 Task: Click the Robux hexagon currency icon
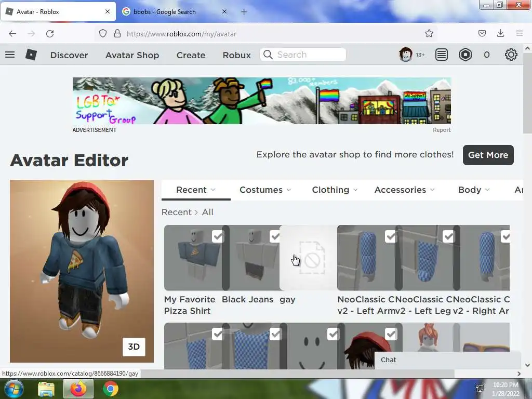click(465, 55)
